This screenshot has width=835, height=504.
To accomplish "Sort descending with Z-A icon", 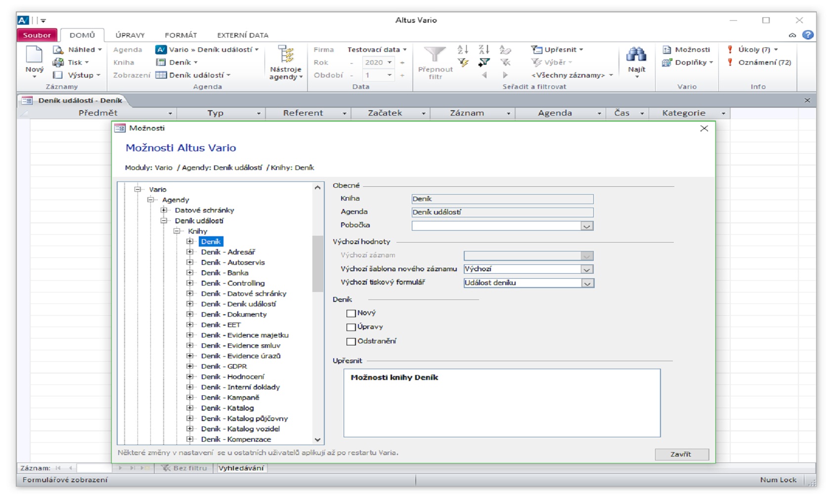I will [484, 49].
